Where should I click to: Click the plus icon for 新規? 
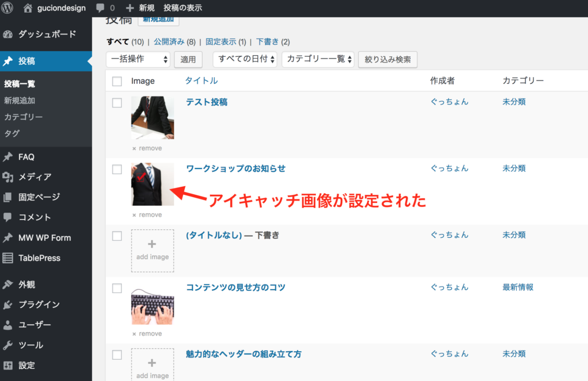pos(130,8)
